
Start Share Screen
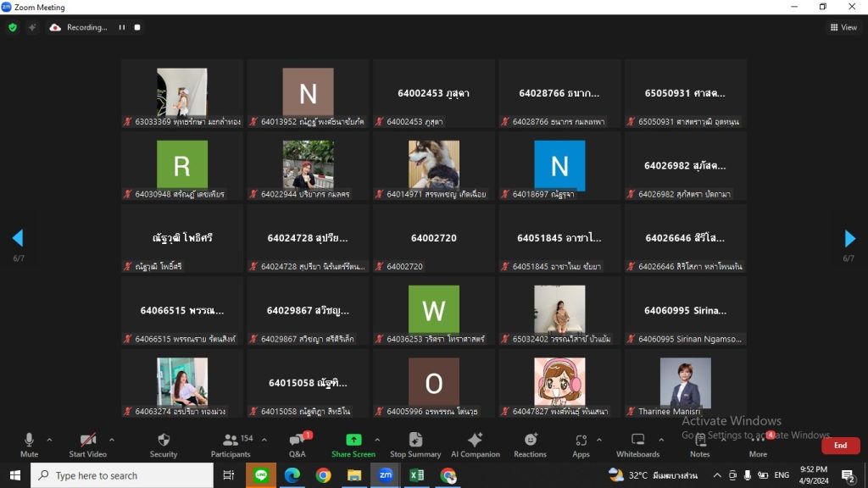[353, 445]
